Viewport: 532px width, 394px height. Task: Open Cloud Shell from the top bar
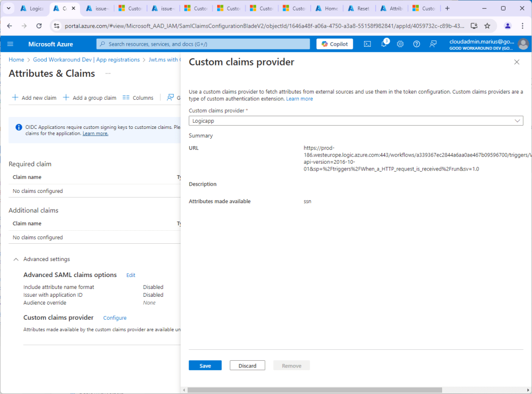point(367,44)
